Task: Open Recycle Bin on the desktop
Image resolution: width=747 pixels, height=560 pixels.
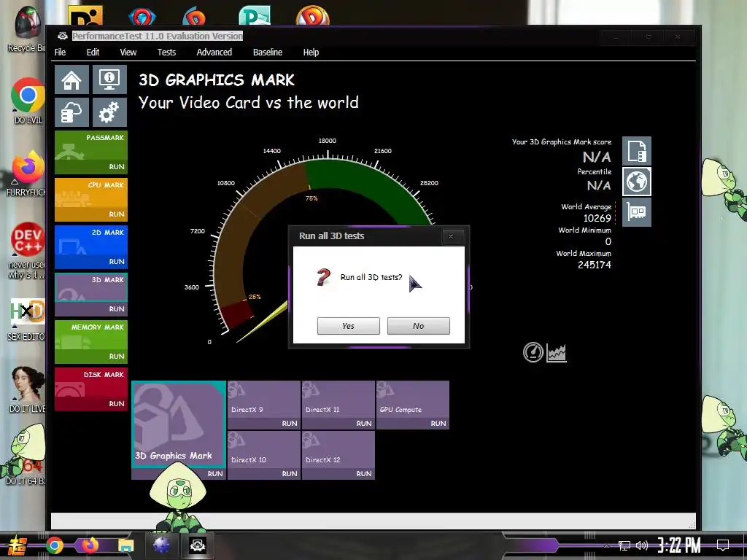Action: (27, 29)
